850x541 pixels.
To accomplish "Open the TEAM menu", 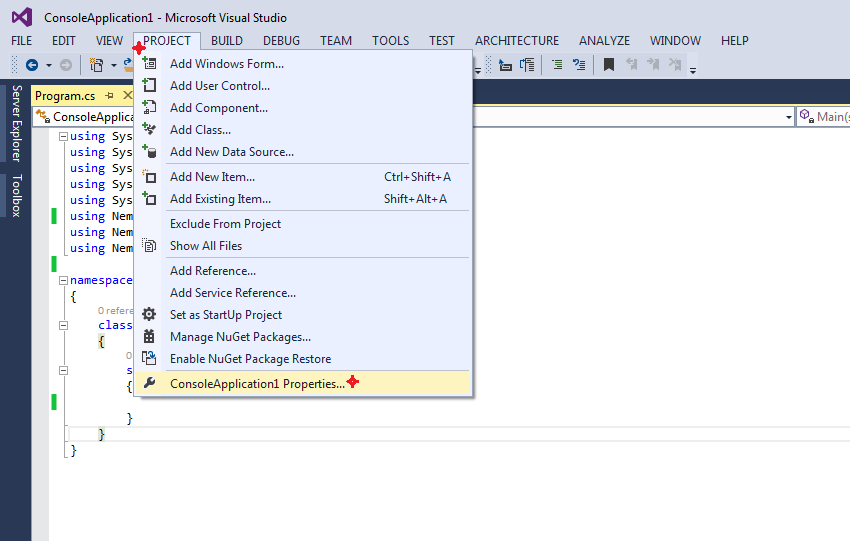I will (336, 41).
